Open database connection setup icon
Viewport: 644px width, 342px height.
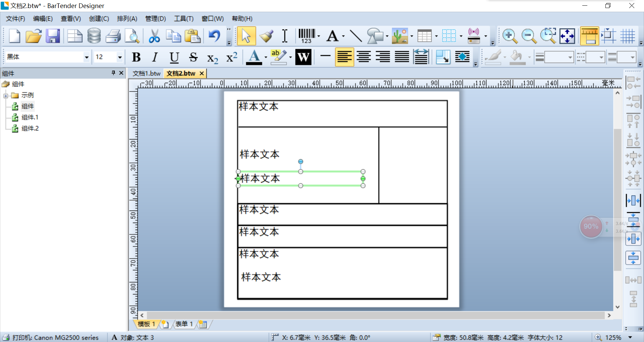(94, 36)
